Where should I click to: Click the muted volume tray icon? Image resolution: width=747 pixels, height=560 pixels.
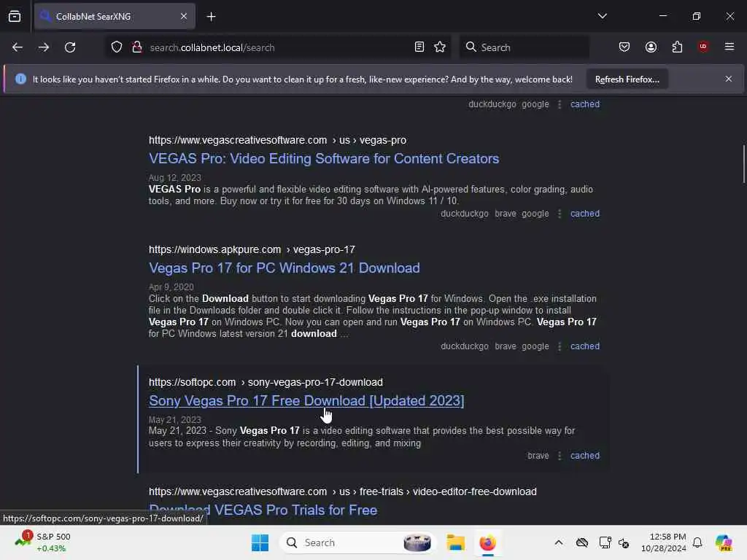coord(624,542)
